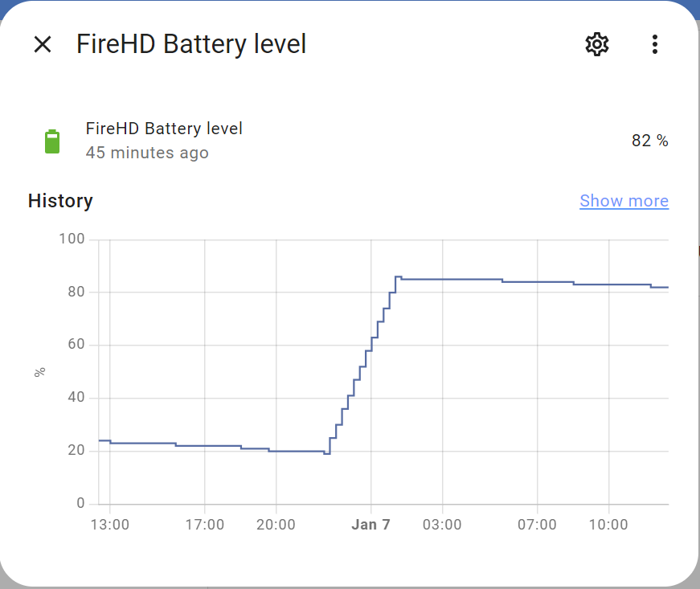Click the 03:00 time axis label
Screen dimensions: 700x589
coord(442,524)
